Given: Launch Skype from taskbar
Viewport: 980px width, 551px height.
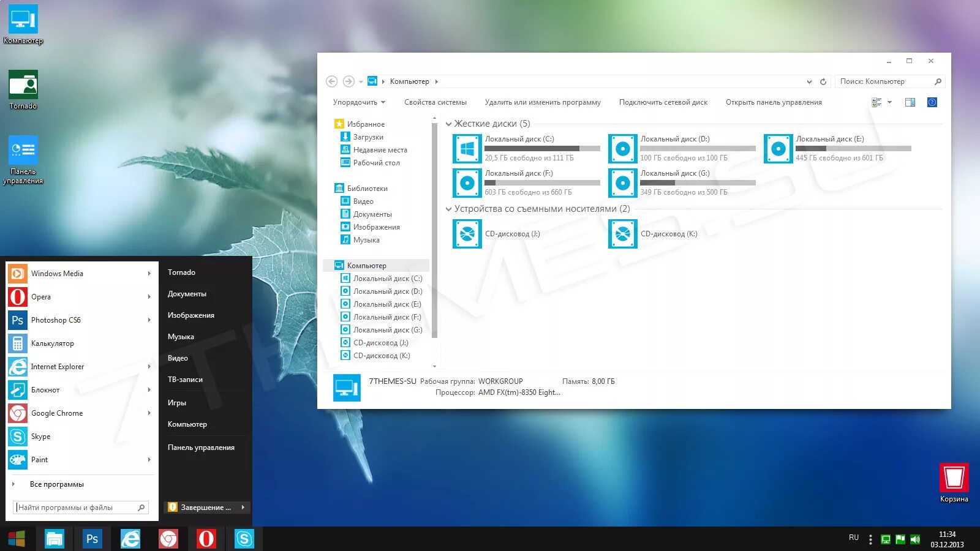Looking at the screenshot, I should 244,539.
